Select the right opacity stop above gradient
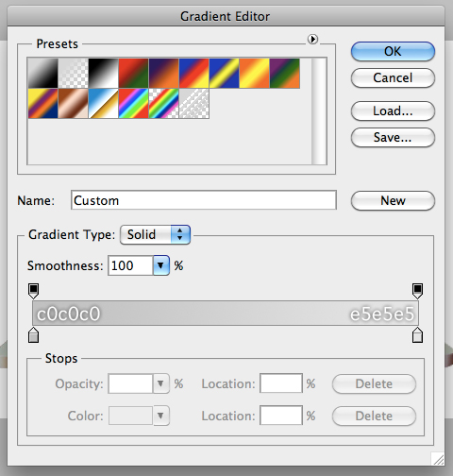453x476 pixels. (417, 291)
